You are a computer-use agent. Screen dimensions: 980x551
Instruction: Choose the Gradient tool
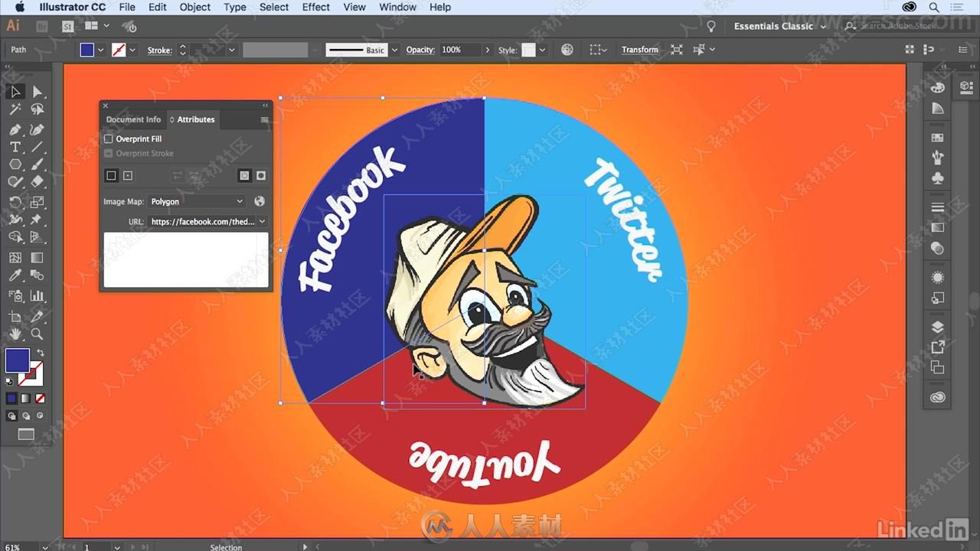(x=37, y=258)
